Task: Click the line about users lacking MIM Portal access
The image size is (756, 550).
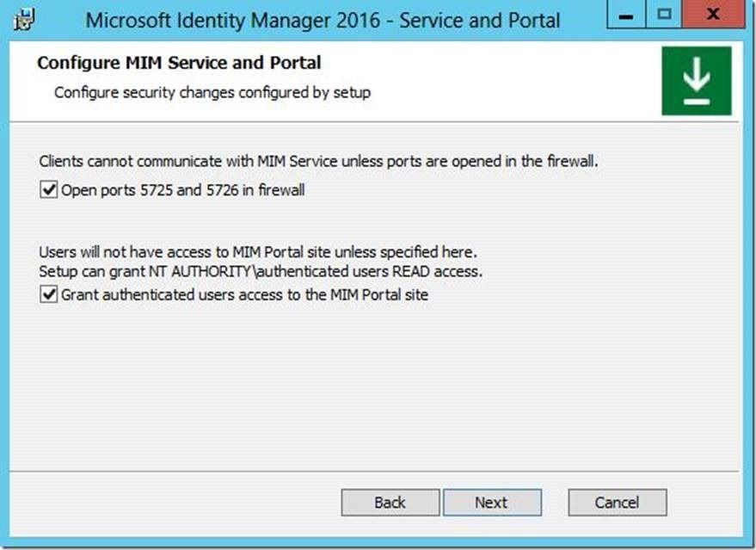Action: point(258,252)
